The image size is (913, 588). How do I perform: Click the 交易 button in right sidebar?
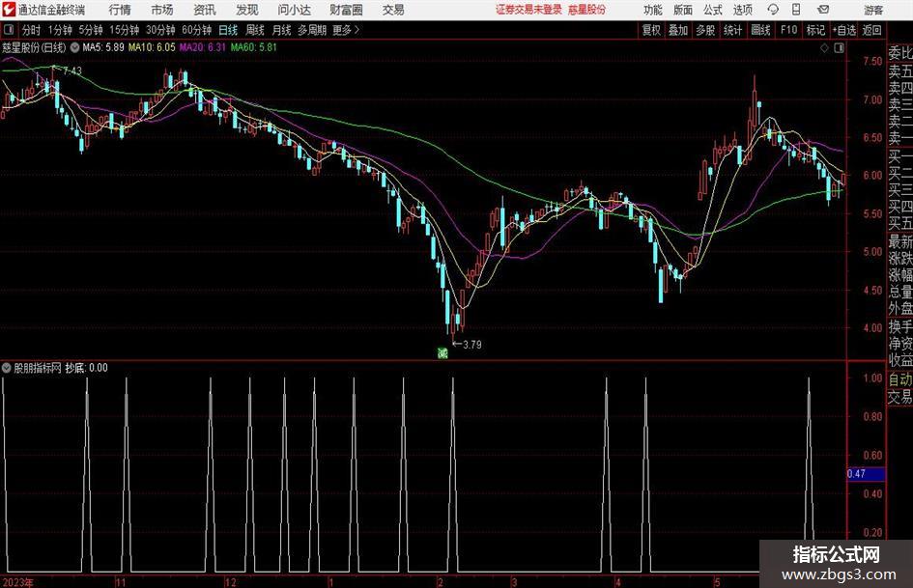900,397
